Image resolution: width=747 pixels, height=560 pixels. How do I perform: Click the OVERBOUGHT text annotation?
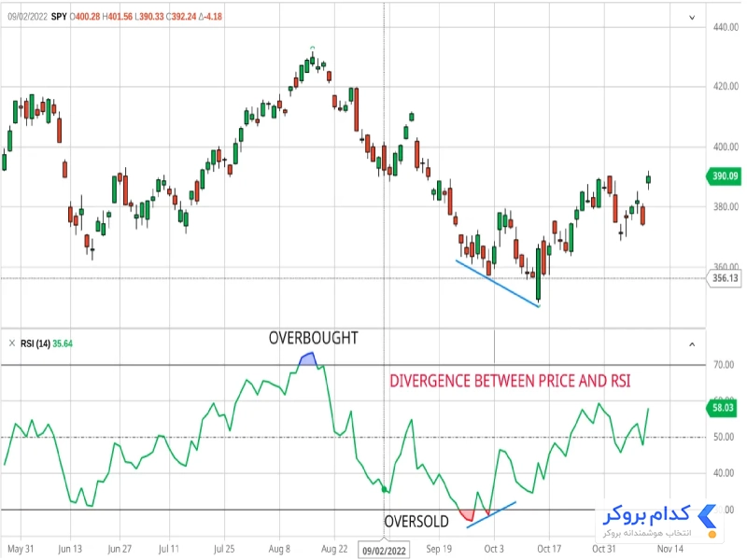(x=313, y=338)
